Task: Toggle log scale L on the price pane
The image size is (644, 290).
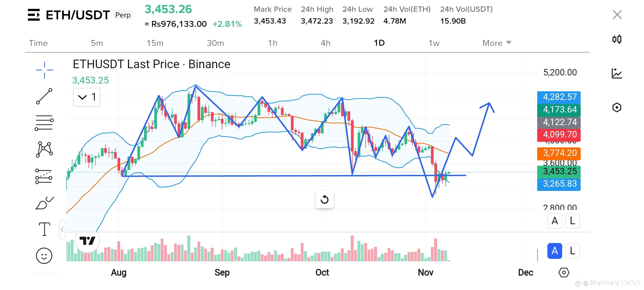Action: point(572,221)
